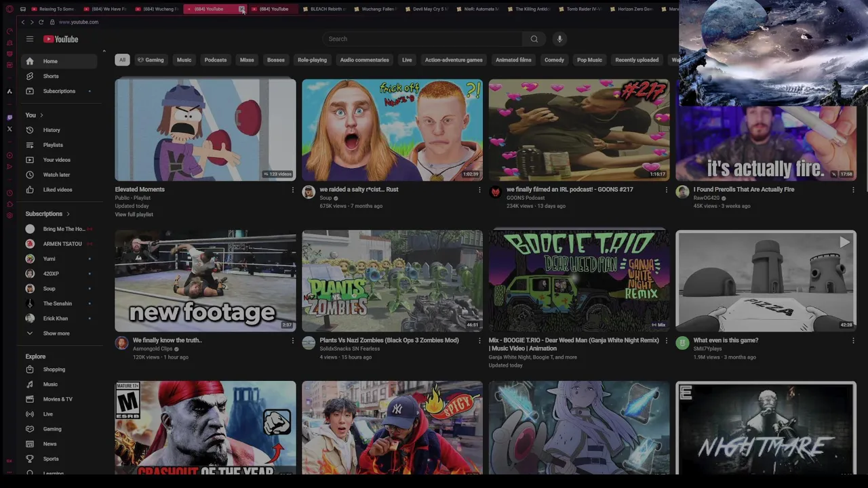Viewport: 868px width, 488px height.
Task: Click the Opera menu logo
Action: click(x=9, y=9)
